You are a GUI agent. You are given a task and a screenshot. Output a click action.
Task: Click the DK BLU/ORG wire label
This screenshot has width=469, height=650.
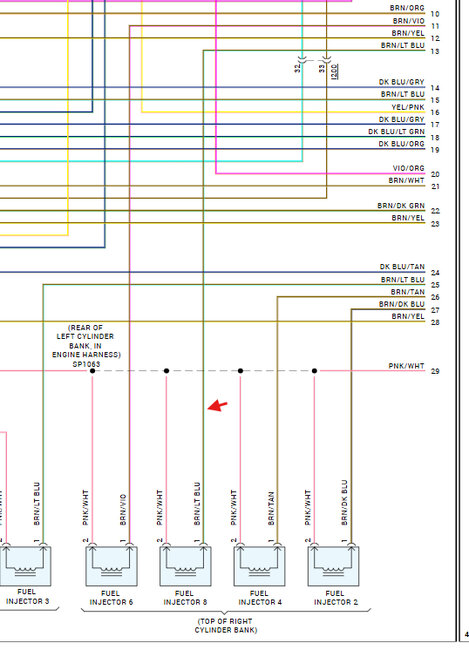401,144
